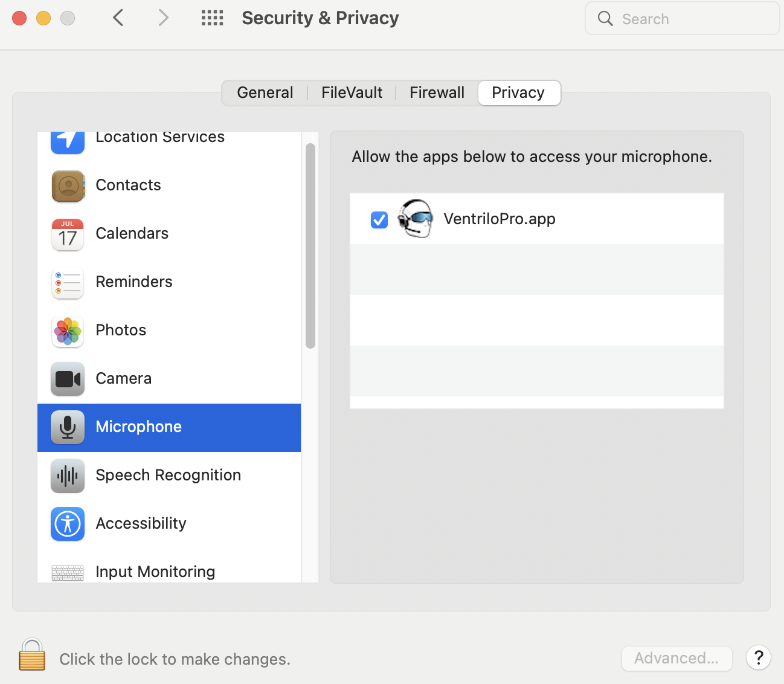
Task: Click the Advanced... button
Action: [677, 658]
